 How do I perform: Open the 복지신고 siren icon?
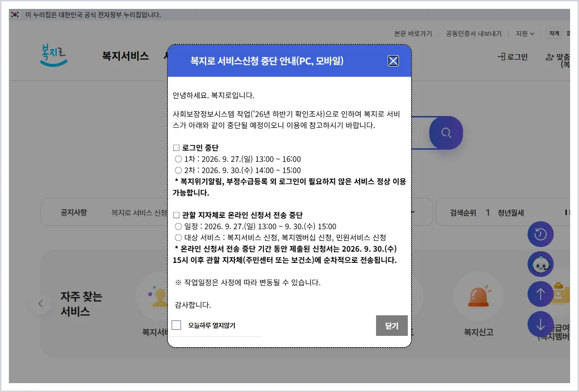478,296
